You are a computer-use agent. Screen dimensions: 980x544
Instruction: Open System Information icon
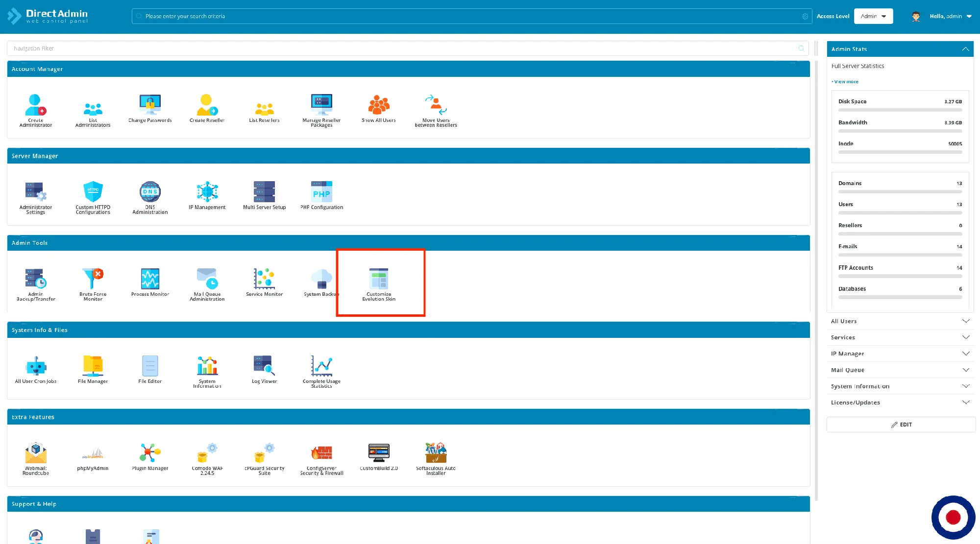[x=207, y=372]
